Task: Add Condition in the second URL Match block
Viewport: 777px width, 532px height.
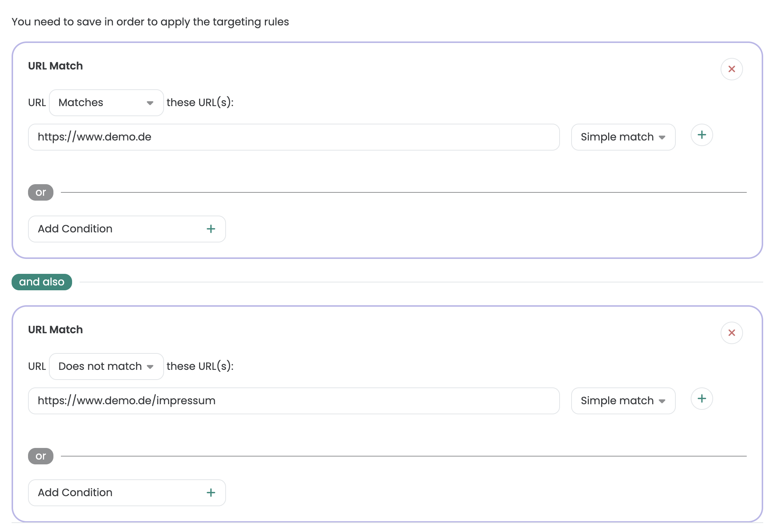Action: (x=127, y=493)
